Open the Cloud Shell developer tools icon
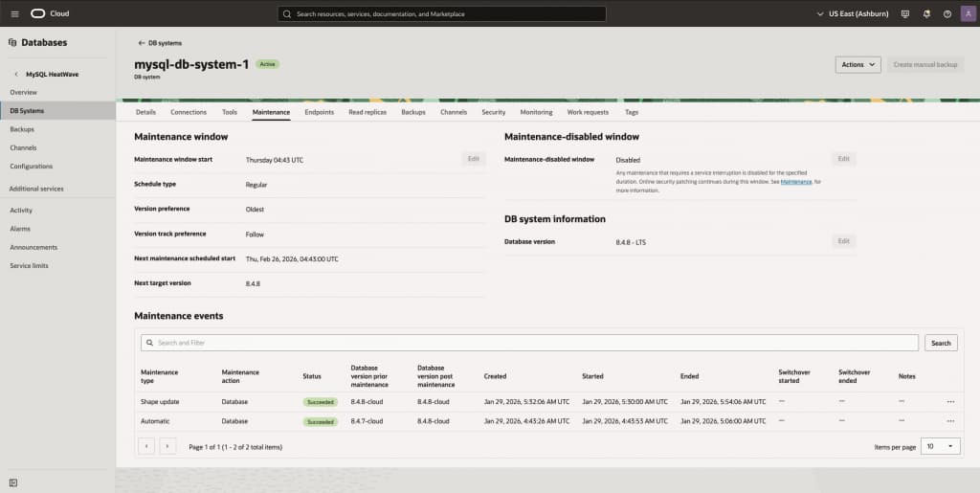Screen dimensions: 980x493 click(x=905, y=13)
